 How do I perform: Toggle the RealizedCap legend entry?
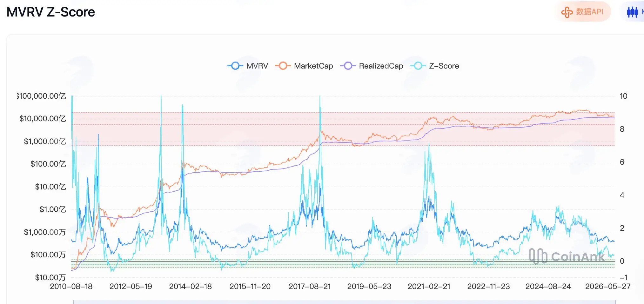tap(372, 66)
